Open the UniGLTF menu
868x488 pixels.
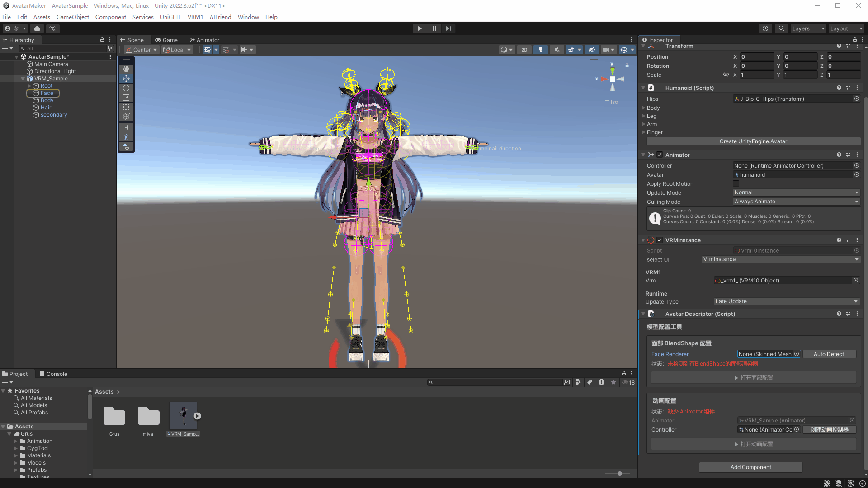point(170,17)
